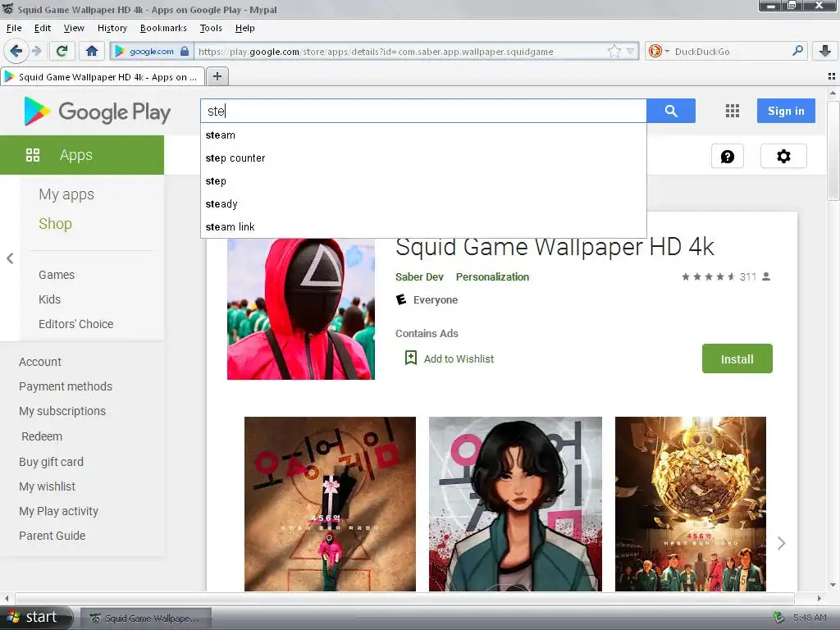The height and width of the screenshot is (630, 840).
Task: Open the golden piggy bank screenshot
Action: [x=691, y=504]
